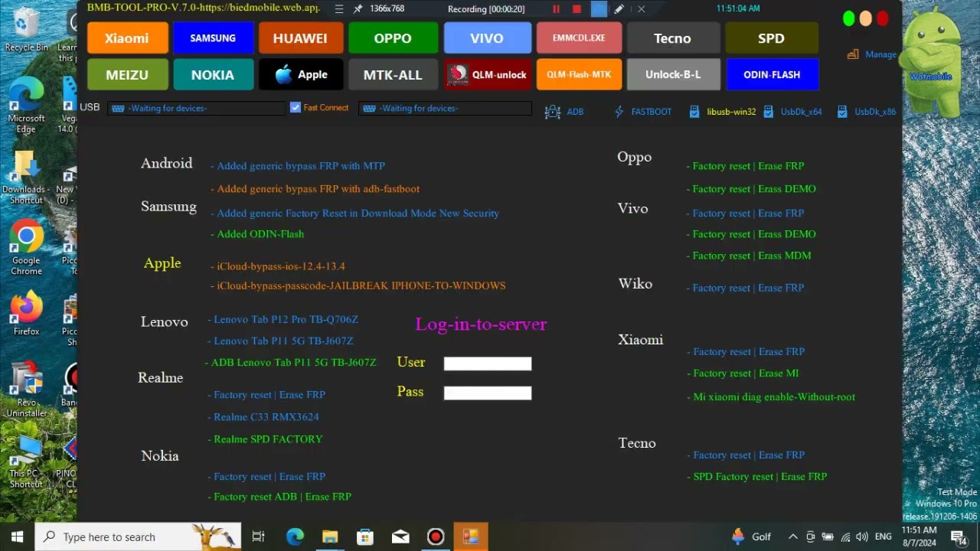
Task: Toggle the green status light
Action: [x=849, y=18]
